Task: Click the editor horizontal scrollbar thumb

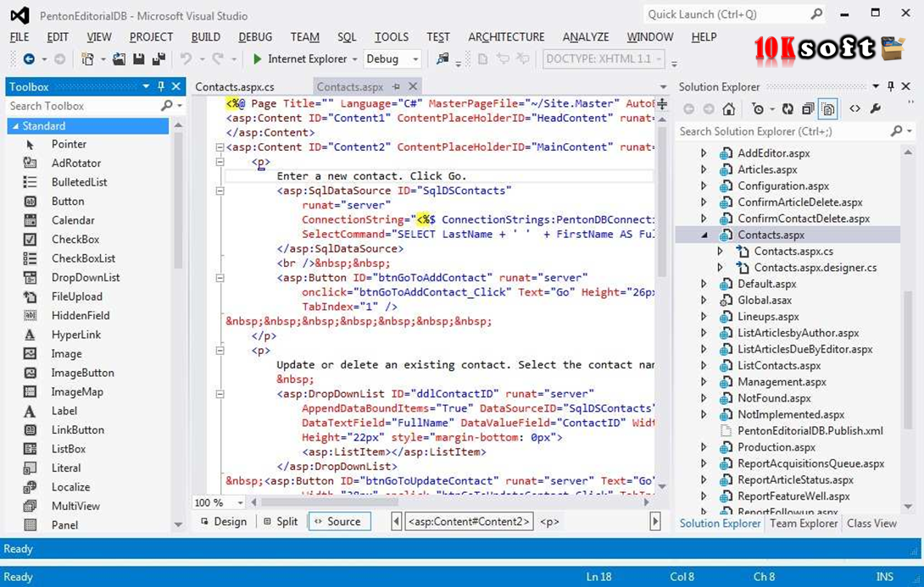Action: pyautogui.click(x=330, y=502)
